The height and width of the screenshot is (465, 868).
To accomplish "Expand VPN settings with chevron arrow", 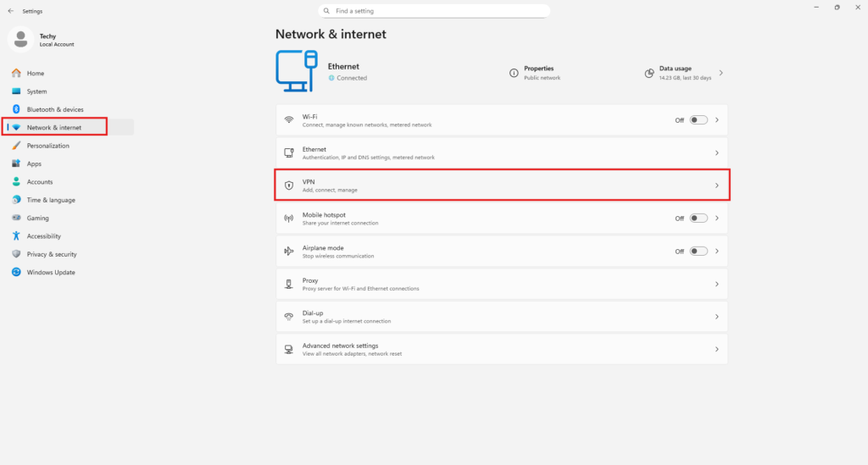I will coord(716,185).
